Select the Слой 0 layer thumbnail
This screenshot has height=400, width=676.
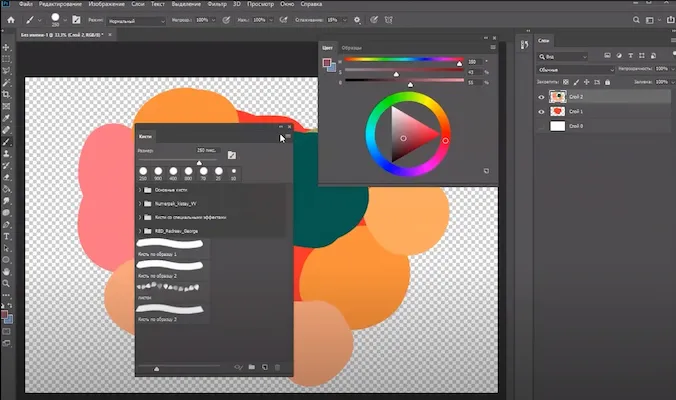point(558,127)
